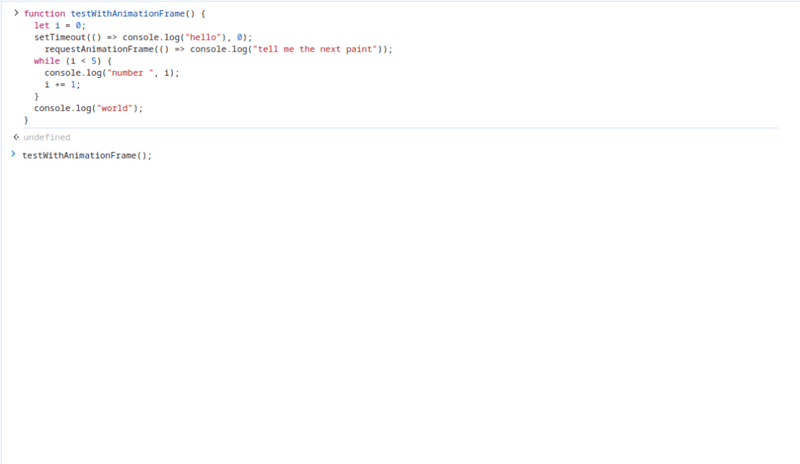The width and height of the screenshot is (800, 464).
Task: Click the 'undefined' result text
Action: point(47,137)
